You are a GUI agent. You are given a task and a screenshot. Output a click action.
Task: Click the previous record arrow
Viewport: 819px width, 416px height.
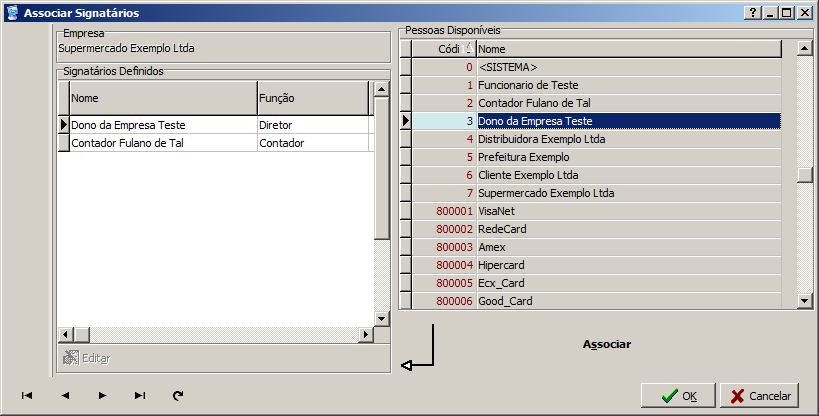[x=65, y=396]
